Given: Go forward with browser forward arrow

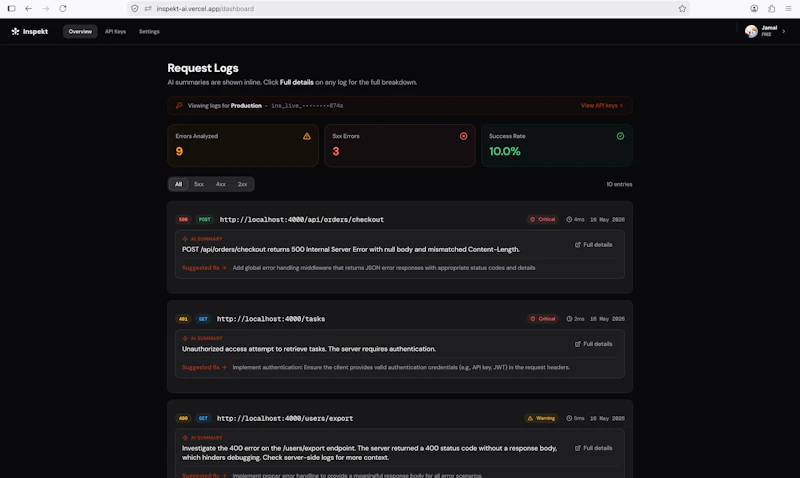Looking at the screenshot, I should pos(45,9).
